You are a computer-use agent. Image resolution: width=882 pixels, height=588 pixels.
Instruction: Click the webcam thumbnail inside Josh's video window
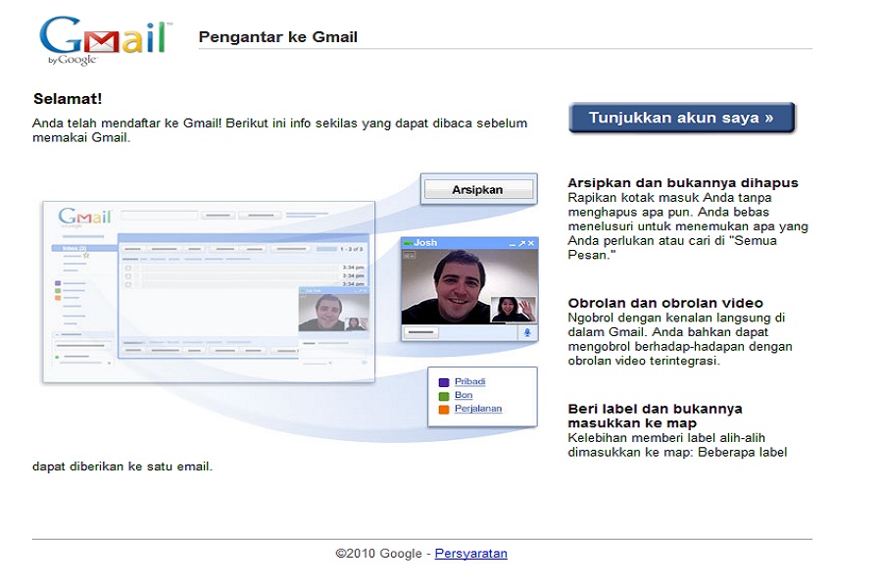click(x=514, y=309)
